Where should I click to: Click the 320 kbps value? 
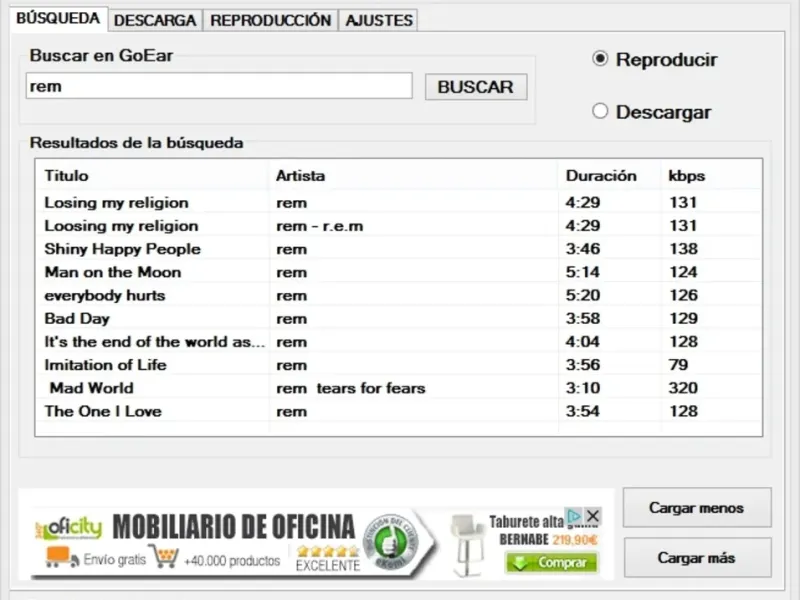[683, 388]
